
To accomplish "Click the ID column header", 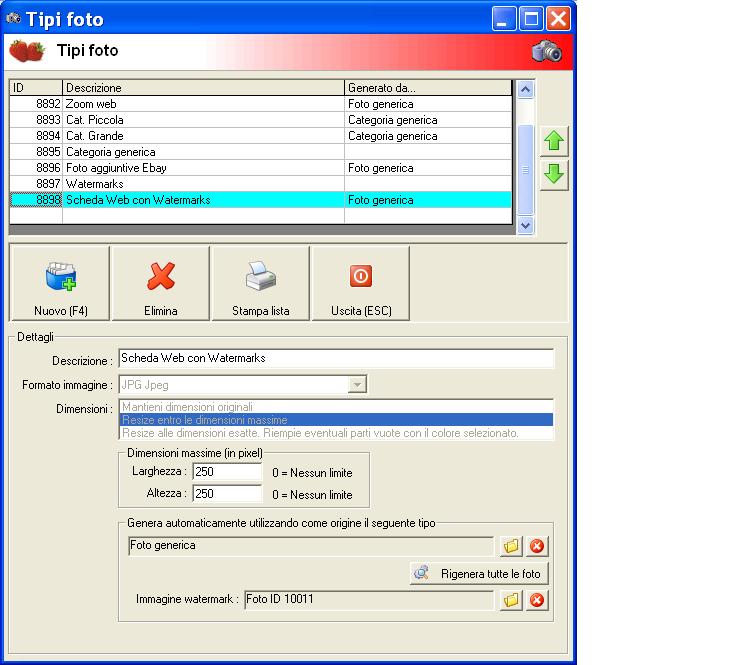I will (36, 88).
